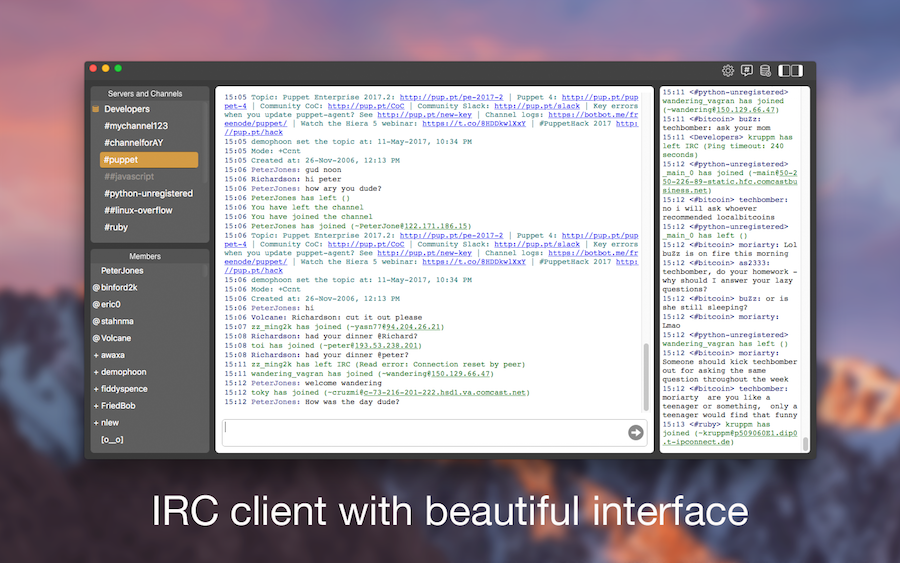Open the #python-unregistered channel
This screenshot has height=563, width=900.
[x=148, y=193]
